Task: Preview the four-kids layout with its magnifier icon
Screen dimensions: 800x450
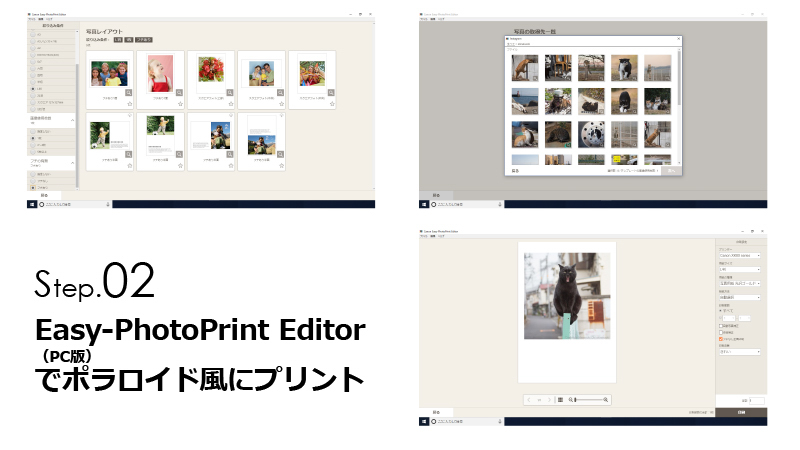Action: (x=129, y=93)
